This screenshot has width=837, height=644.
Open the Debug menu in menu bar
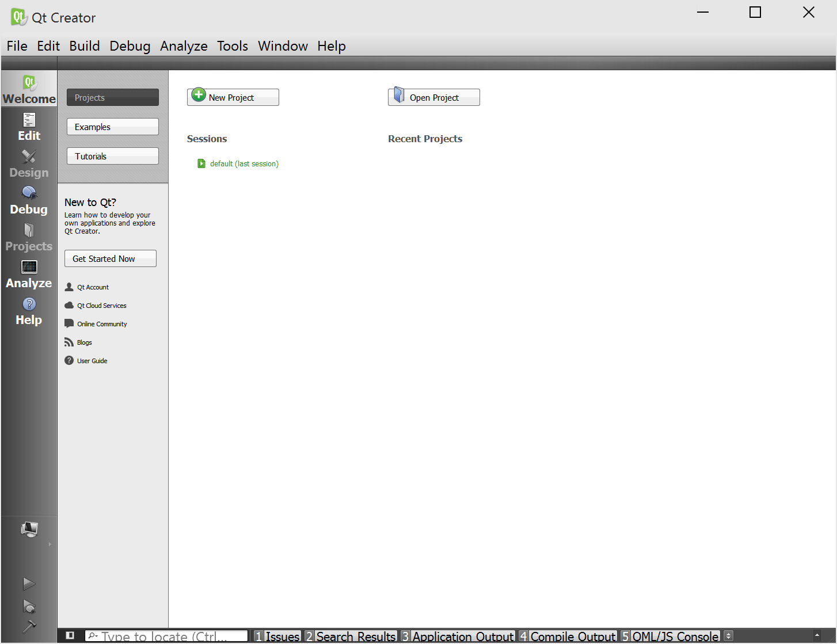pyautogui.click(x=130, y=46)
